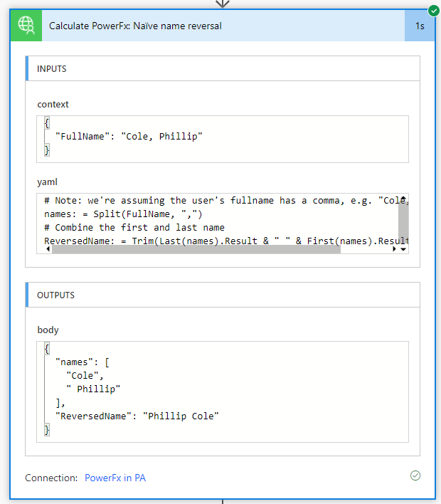Click the FullName value in context

(x=161, y=136)
